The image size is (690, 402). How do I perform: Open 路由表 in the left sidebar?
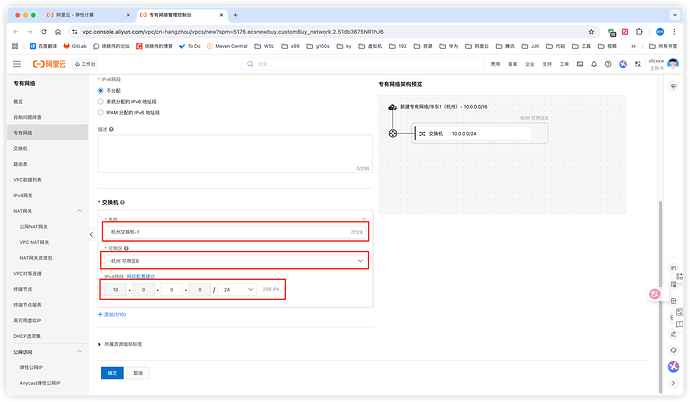(x=22, y=164)
